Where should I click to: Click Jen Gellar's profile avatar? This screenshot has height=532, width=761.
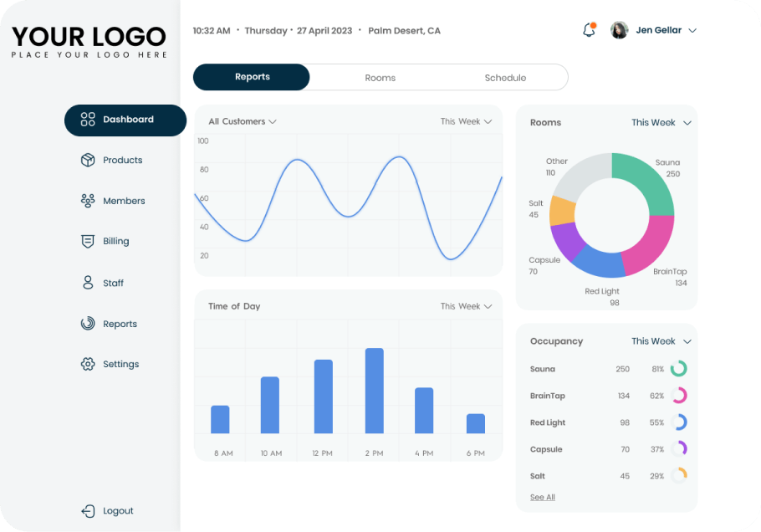pos(620,30)
